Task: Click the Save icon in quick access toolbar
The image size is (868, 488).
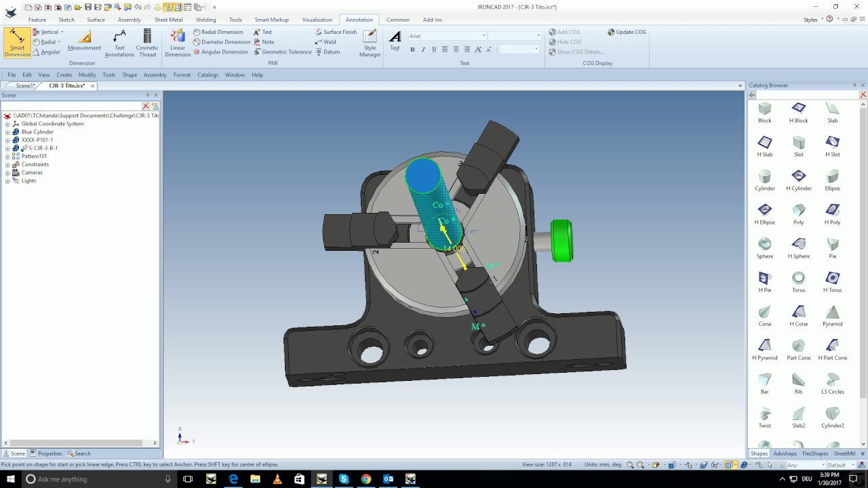Action: click(x=88, y=7)
